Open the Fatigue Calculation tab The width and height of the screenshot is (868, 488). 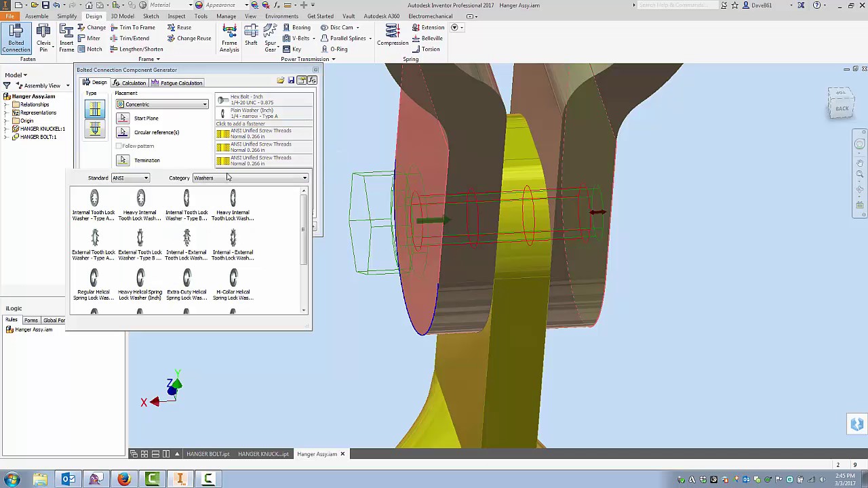[x=177, y=83]
